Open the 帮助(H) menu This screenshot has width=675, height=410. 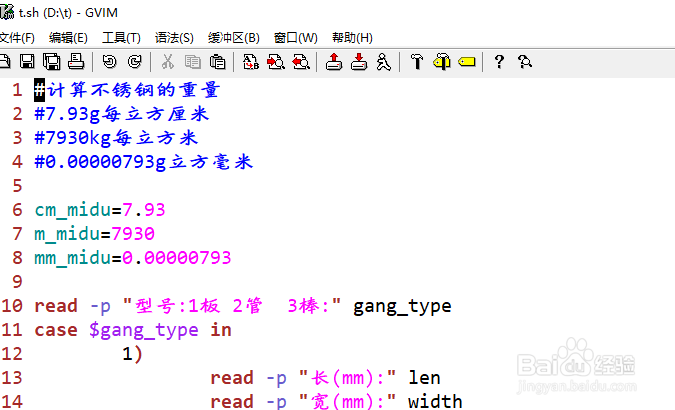point(352,38)
